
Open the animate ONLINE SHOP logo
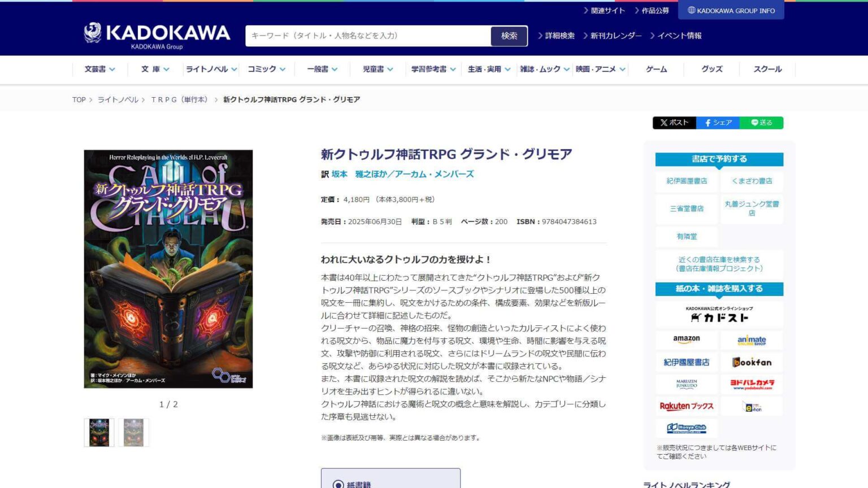(x=752, y=340)
